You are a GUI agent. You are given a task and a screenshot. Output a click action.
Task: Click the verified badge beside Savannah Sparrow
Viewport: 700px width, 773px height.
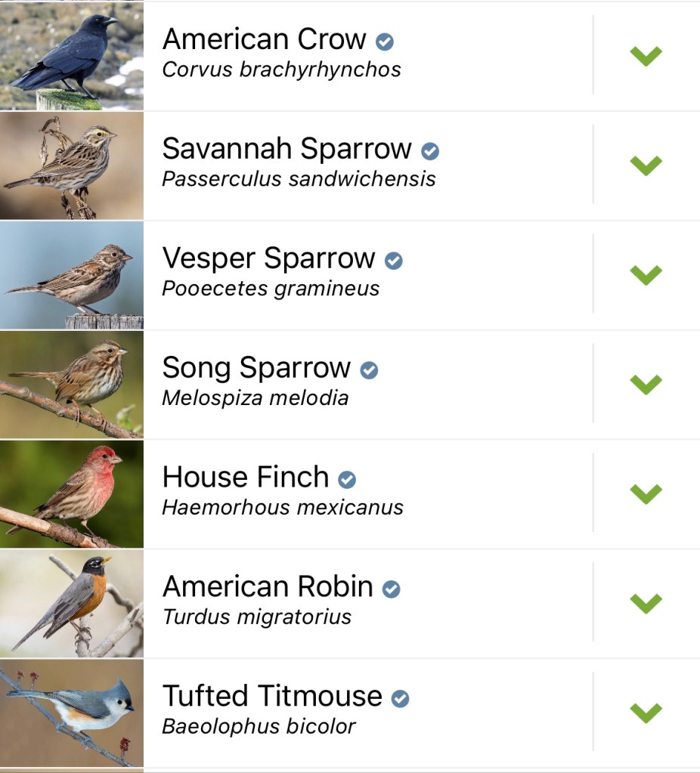coord(430,151)
